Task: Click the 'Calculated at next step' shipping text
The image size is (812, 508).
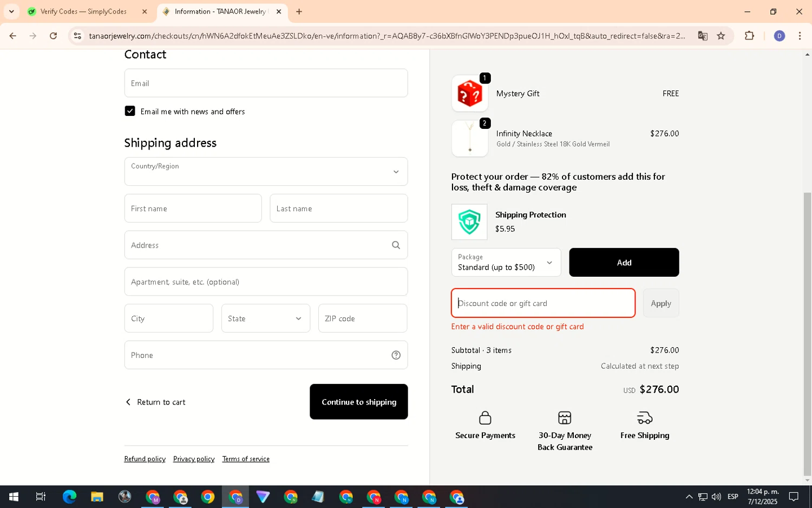Action: (x=639, y=366)
